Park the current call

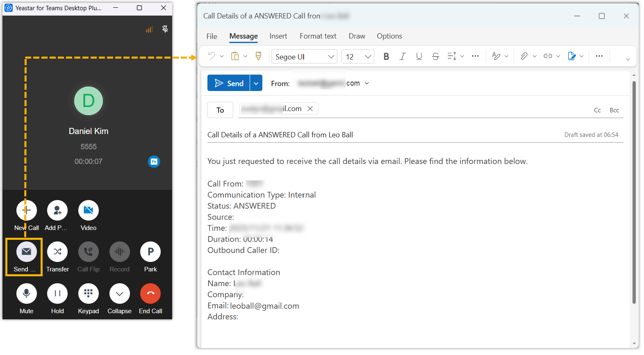pos(150,252)
